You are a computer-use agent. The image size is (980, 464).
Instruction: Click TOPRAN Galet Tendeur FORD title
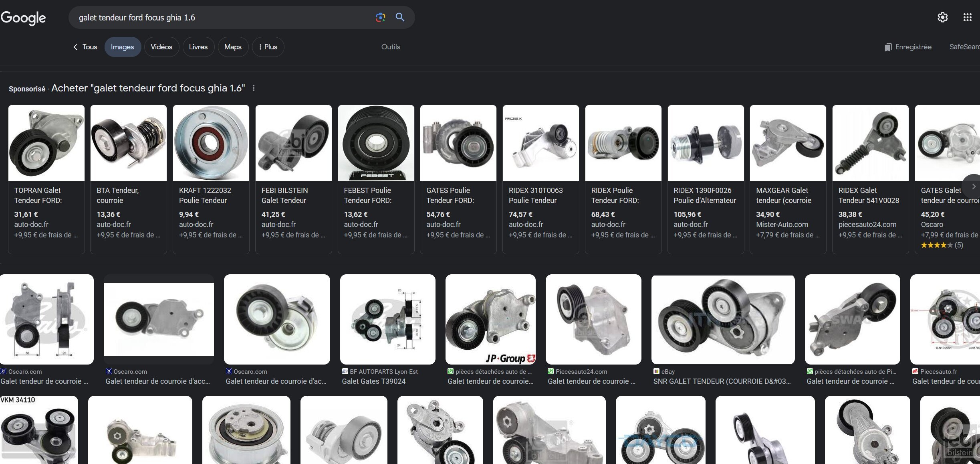coord(38,195)
